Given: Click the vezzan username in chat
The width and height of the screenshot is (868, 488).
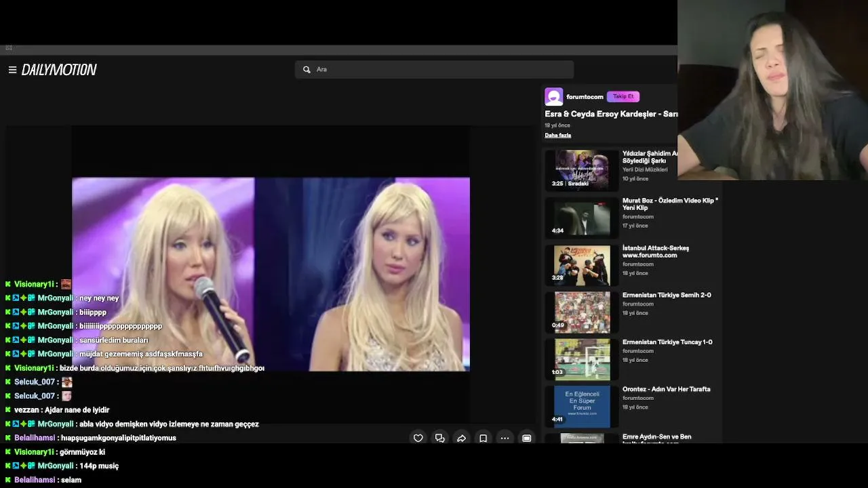Looking at the screenshot, I should click(x=26, y=410).
